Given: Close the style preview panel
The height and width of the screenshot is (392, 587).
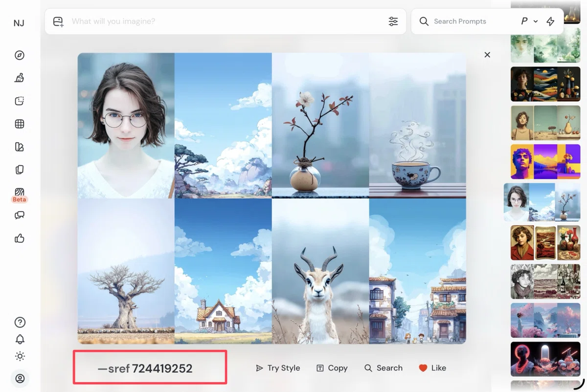Looking at the screenshot, I should pos(487,55).
